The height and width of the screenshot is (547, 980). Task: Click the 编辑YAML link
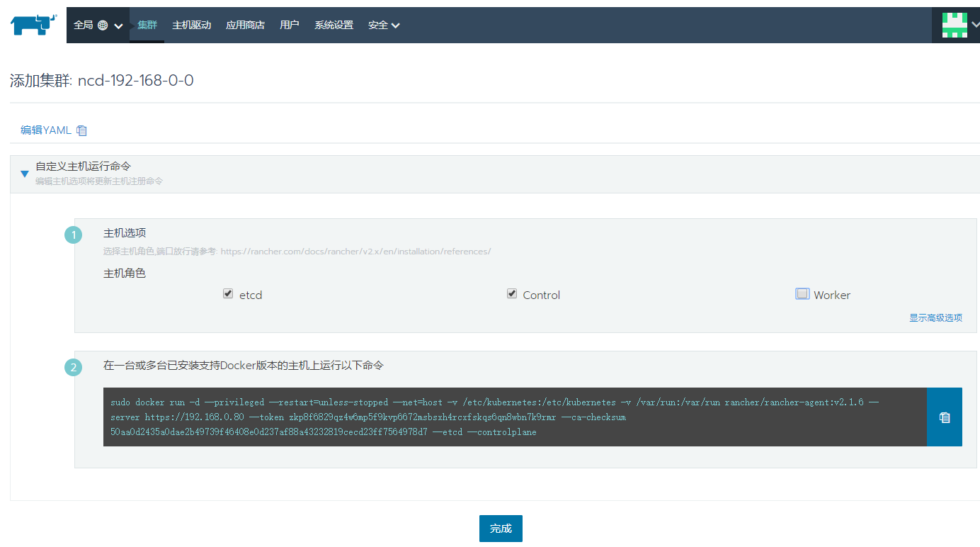(x=46, y=130)
